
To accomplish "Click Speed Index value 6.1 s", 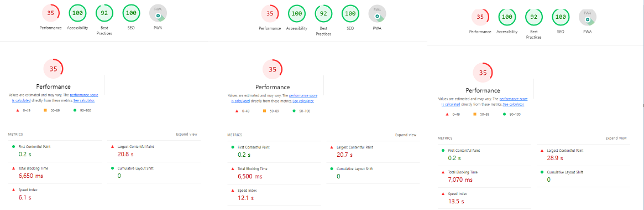I will point(25,198).
